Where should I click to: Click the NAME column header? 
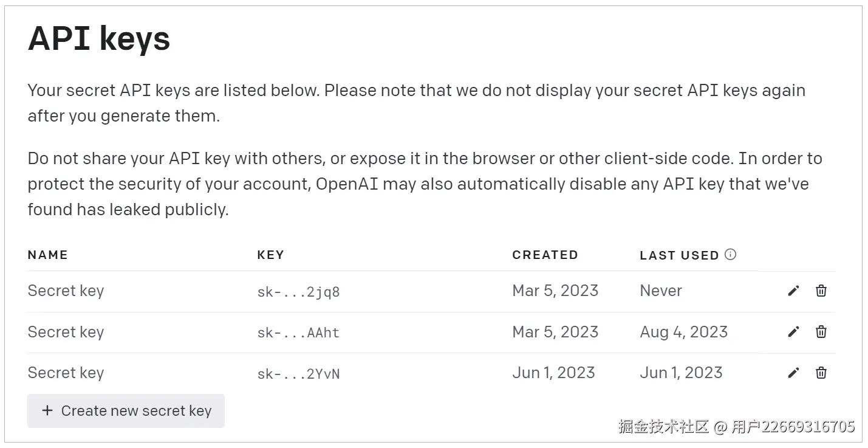click(x=47, y=255)
